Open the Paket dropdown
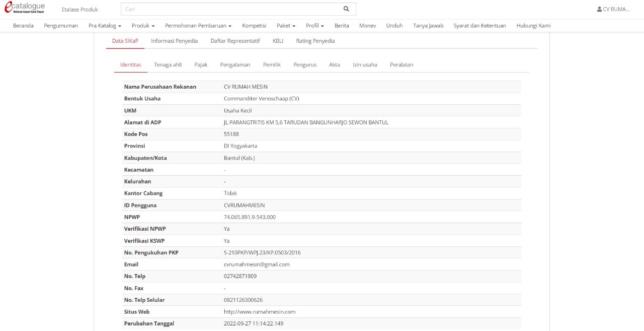Screen dimensions: 644x331 (x=285, y=25)
